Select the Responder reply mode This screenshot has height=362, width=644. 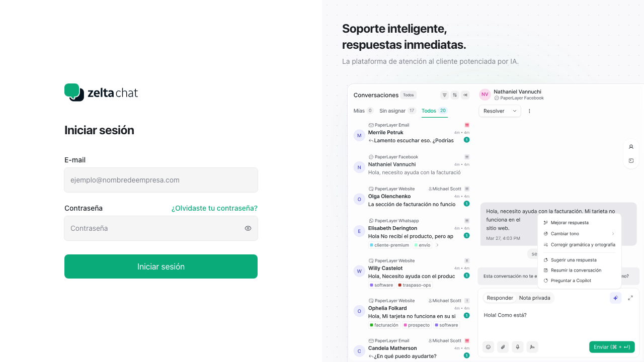500,298
